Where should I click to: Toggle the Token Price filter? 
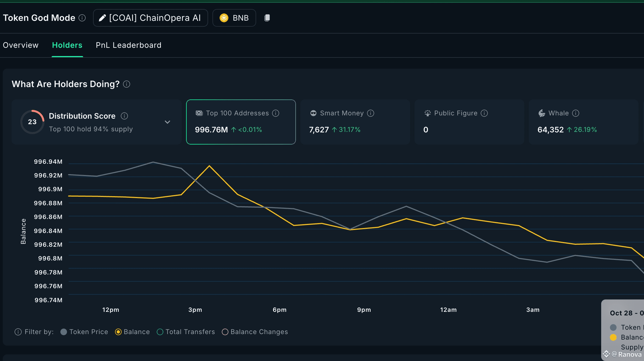64,332
